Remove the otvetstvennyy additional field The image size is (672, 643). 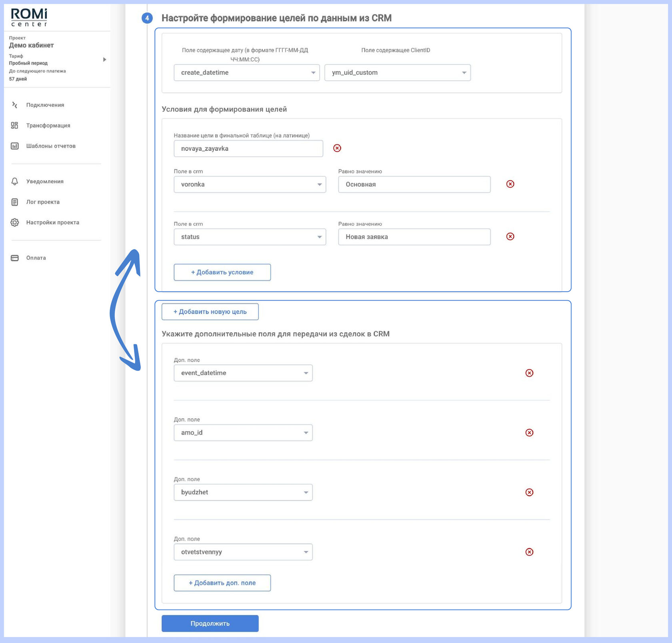tap(529, 552)
